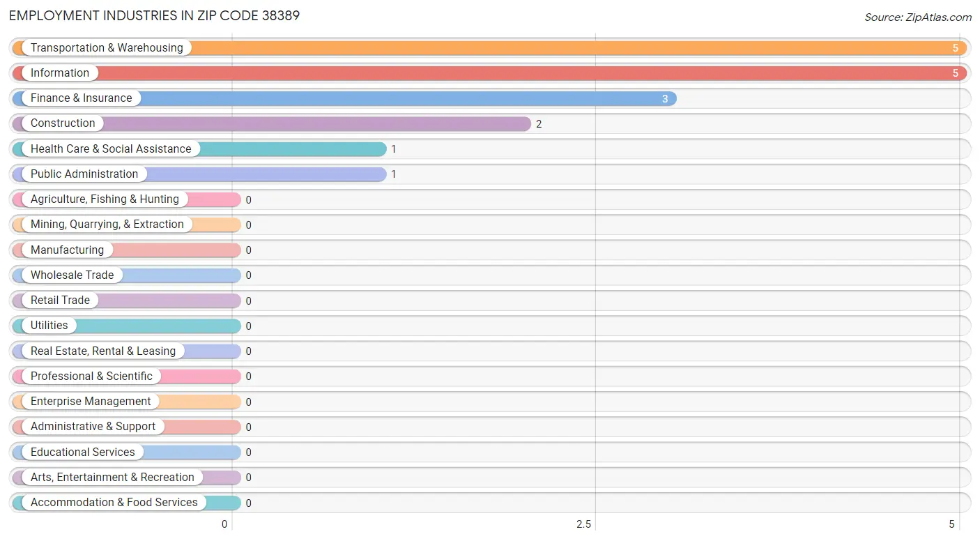Click value 0 beside Accommodation & Food Services bar

point(249,503)
